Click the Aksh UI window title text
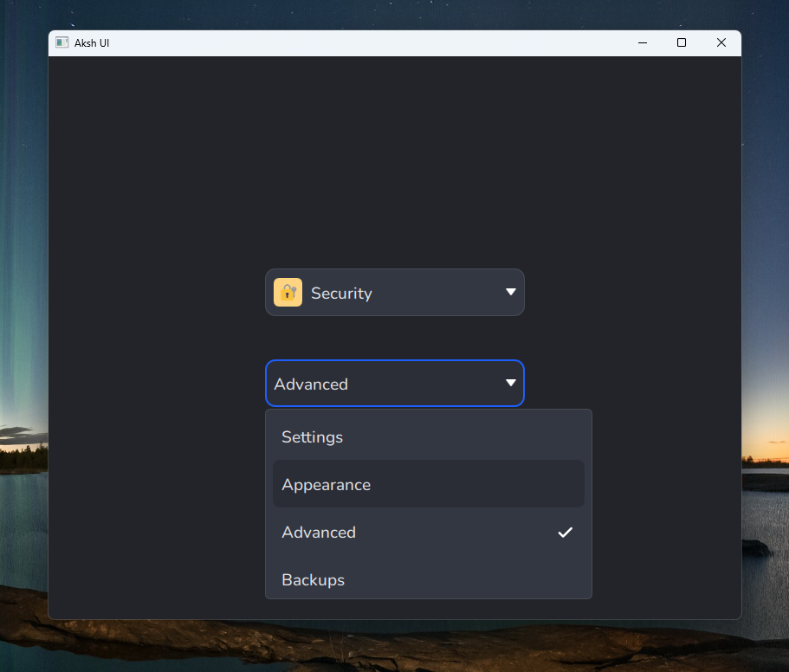This screenshot has width=789, height=672. 92,43
